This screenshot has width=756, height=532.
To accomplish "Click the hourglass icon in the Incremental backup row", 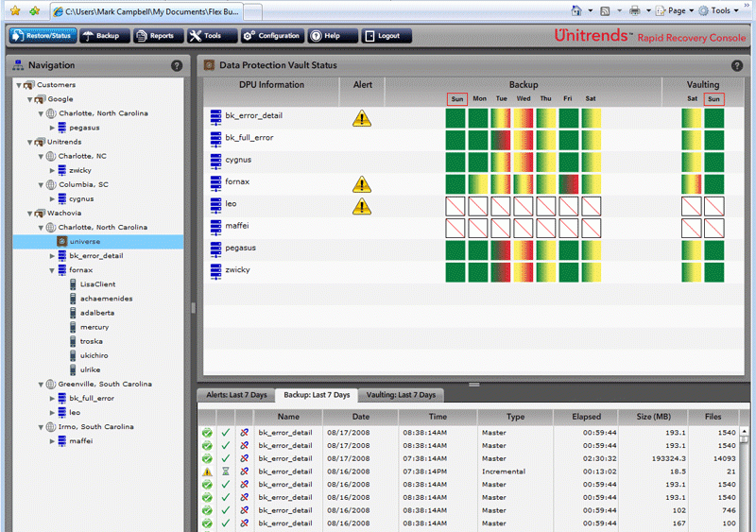I will pyautogui.click(x=226, y=472).
